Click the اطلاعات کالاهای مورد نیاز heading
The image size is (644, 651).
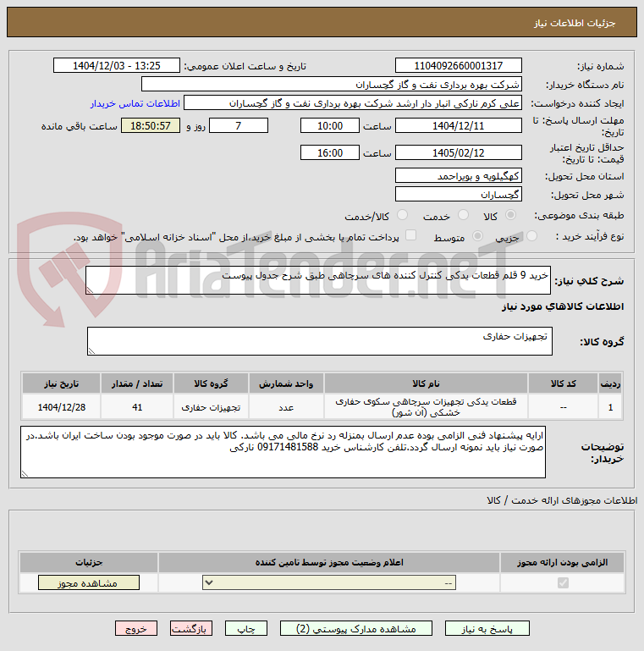(x=563, y=306)
